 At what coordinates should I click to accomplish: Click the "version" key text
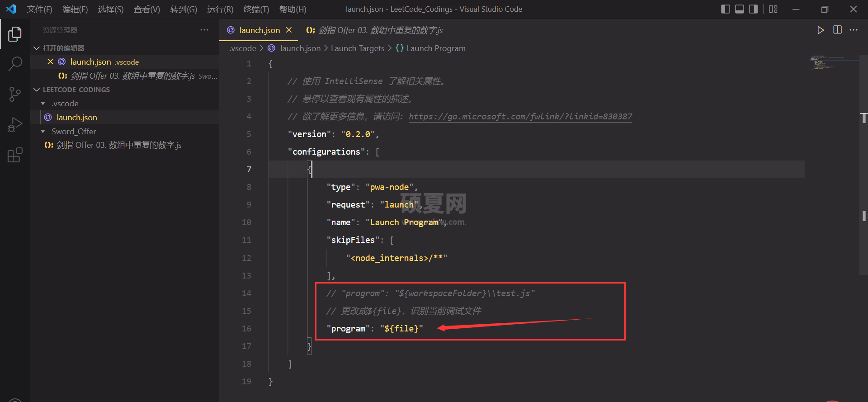click(310, 134)
